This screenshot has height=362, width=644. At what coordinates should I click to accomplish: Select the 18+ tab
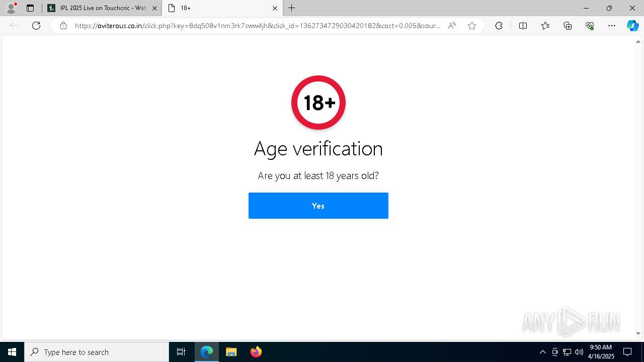[x=222, y=8]
